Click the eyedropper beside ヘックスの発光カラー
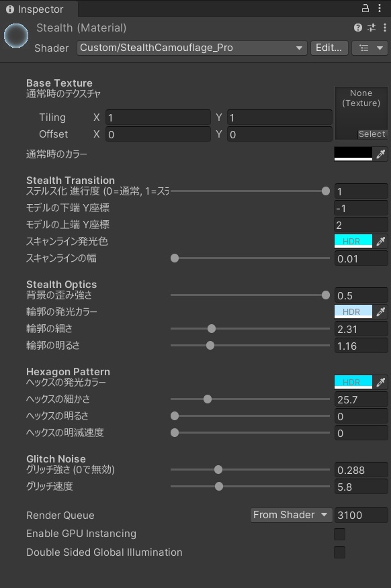The width and height of the screenshot is (391, 588). [382, 382]
